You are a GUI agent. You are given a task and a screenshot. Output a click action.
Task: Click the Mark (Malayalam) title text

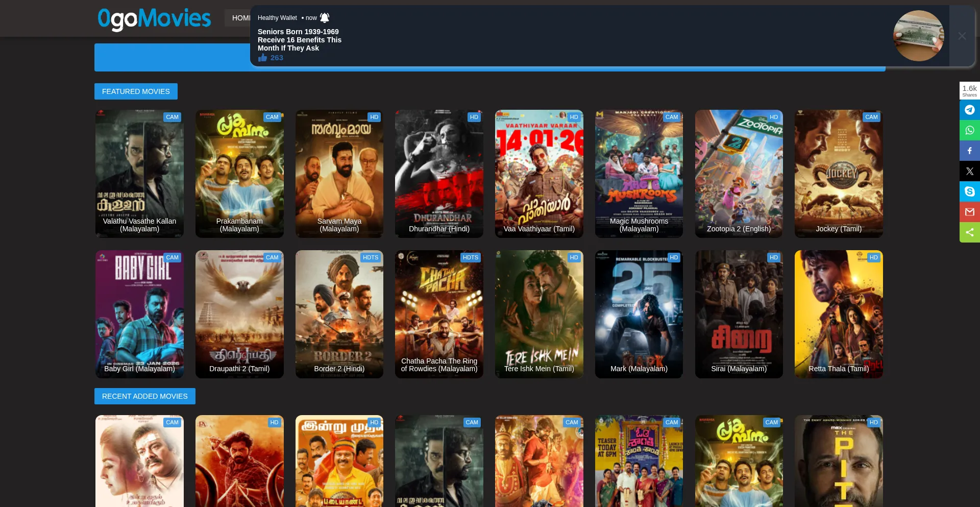[639, 369]
